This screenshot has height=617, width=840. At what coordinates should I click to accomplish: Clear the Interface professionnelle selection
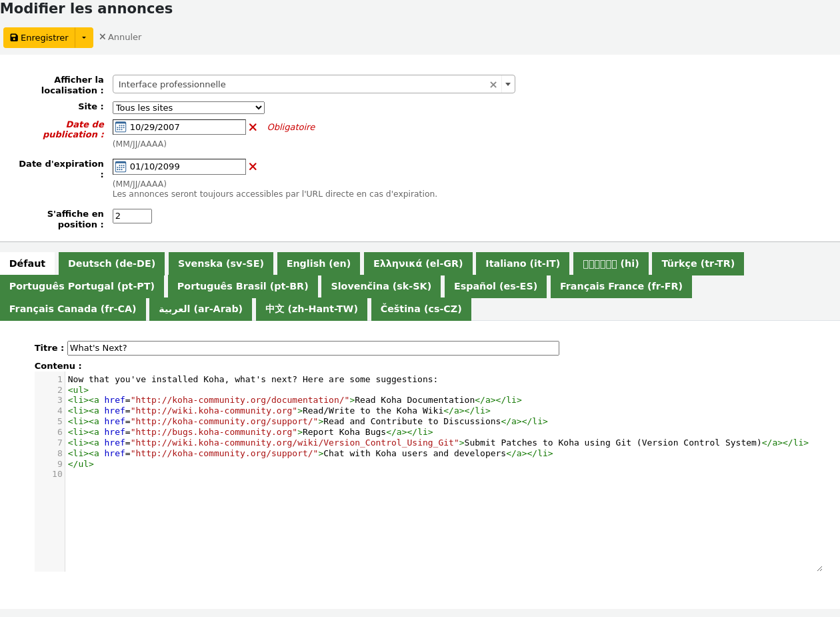pyautogui.click(x=493, y=85)
